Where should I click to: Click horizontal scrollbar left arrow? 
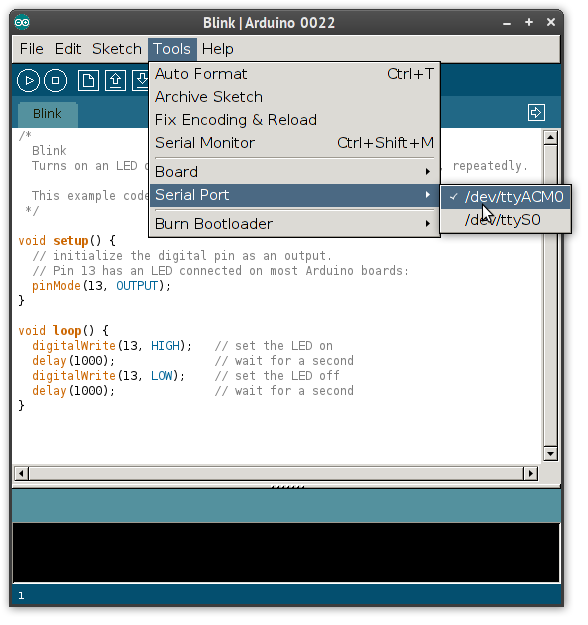22,474
